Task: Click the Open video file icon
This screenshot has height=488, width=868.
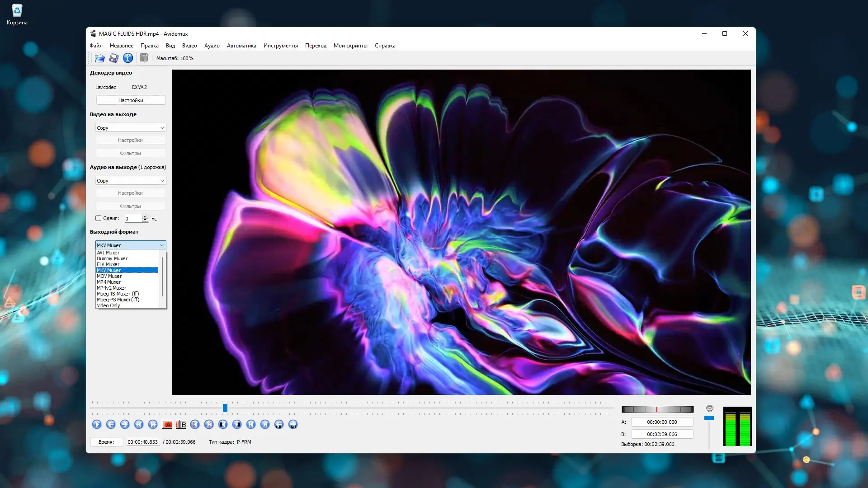Action: pos(99,58)
